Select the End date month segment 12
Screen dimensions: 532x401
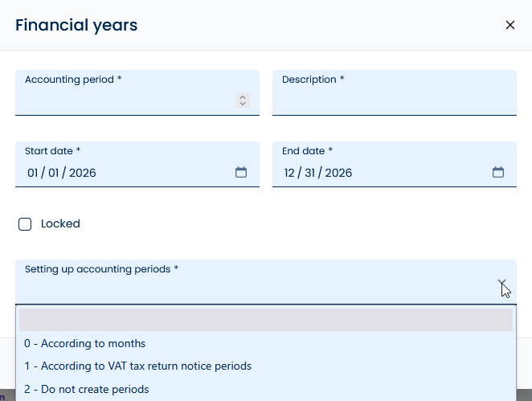(x=289, y=173)
